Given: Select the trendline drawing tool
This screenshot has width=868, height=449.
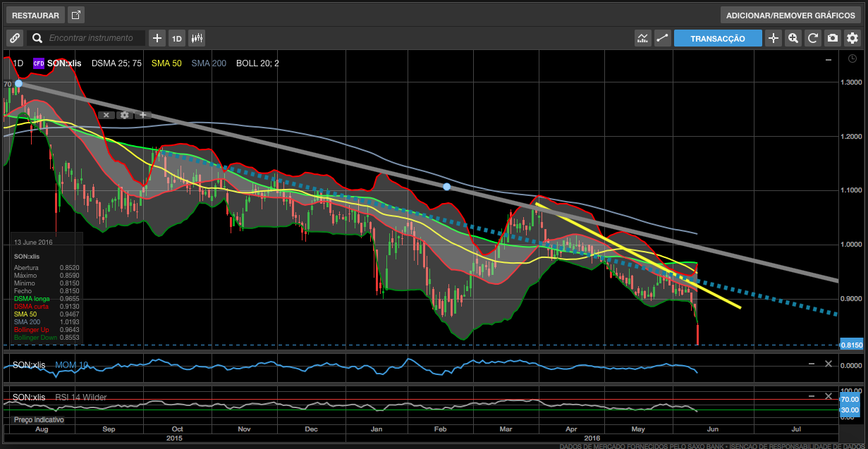Looking at the screenshot, I should (661, 38).
